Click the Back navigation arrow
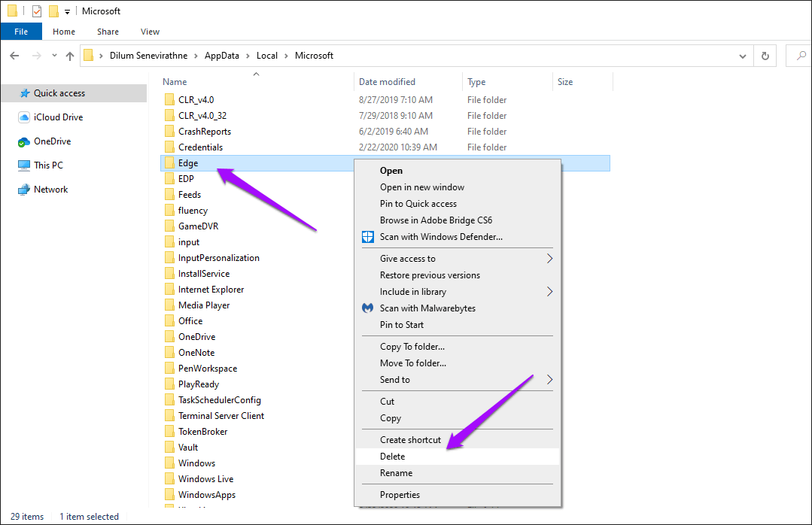812x525 pixels. tap(14, 56)
